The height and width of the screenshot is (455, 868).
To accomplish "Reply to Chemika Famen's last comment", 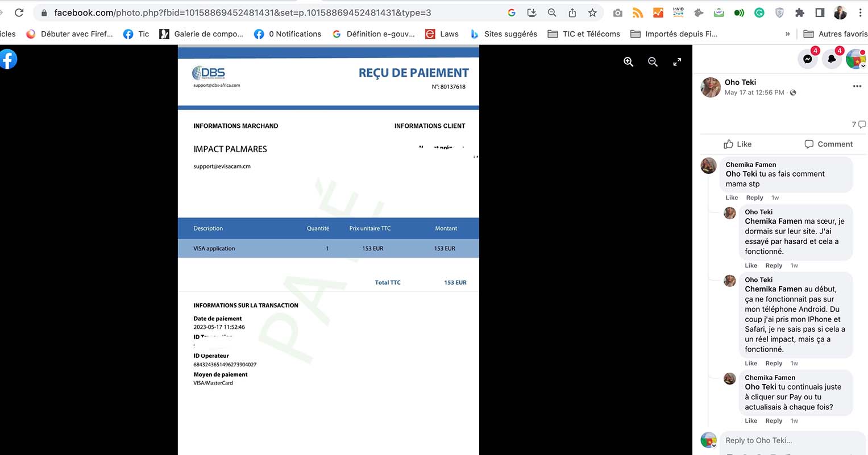I will click(x=774, y=421).
